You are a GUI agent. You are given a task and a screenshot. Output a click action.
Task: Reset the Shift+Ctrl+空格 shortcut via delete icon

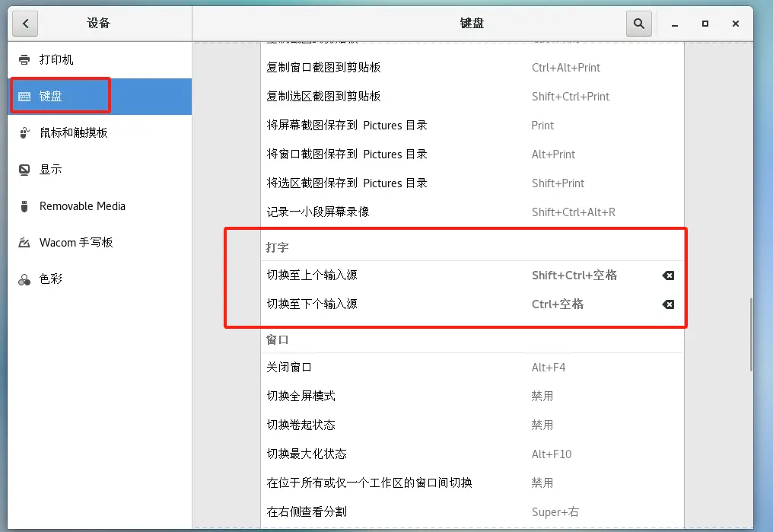[668, 276]
